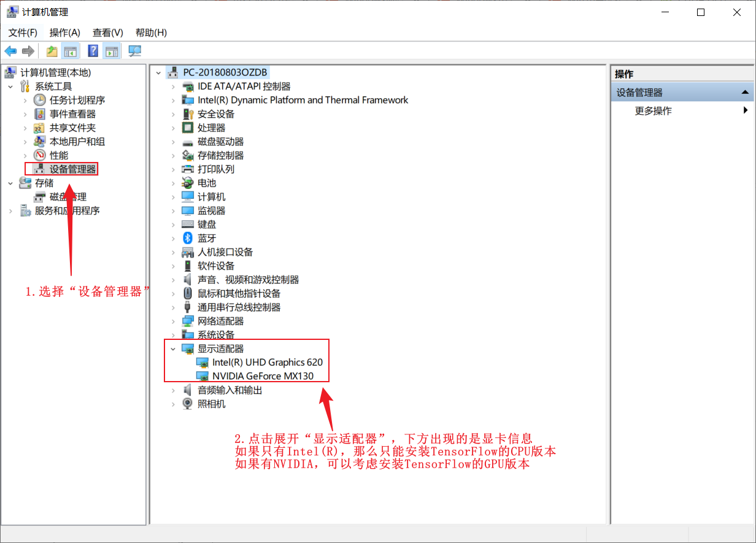Viewport: 756px width, 543px height.
Task: Select 磁盘管理 under 存储
Action: tap(67, 197)
